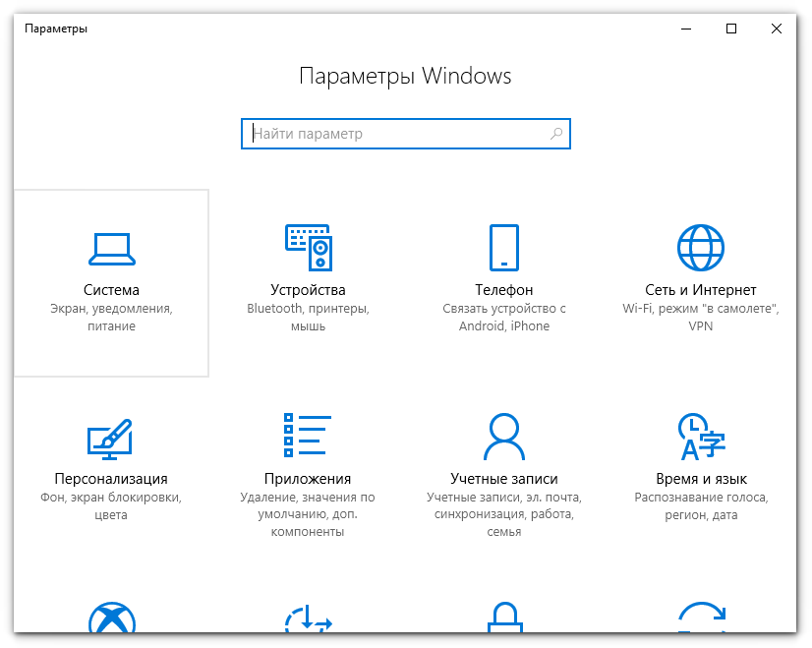Click the Wi-Fi, режим "в самолете", VPN description

701,317
